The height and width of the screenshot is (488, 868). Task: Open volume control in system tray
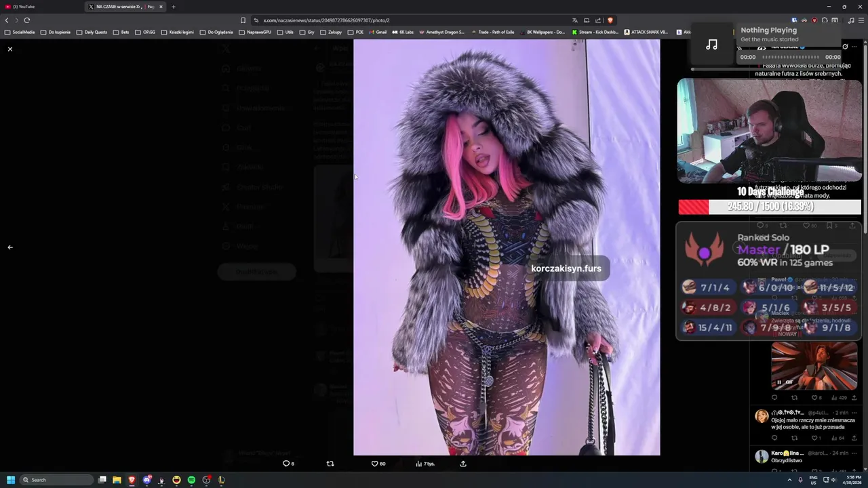[833, 480]
